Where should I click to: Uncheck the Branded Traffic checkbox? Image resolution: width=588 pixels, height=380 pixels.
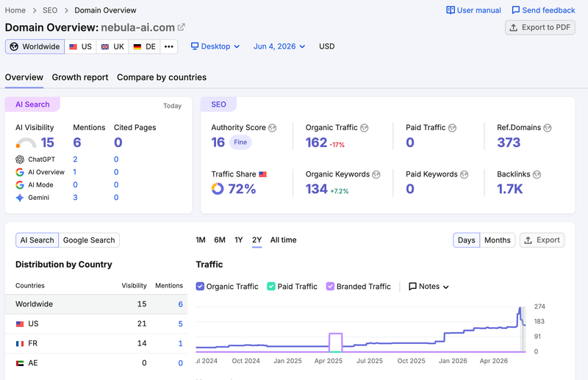click(330, 286)
